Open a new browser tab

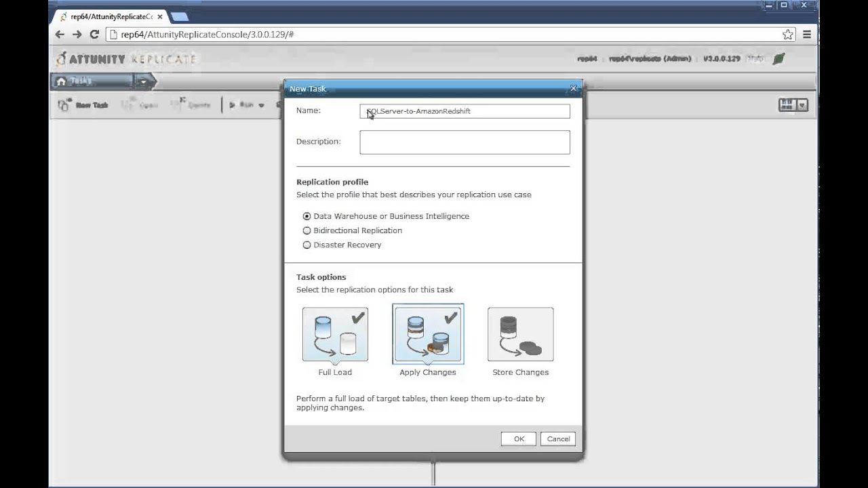[x=180, y=16]
